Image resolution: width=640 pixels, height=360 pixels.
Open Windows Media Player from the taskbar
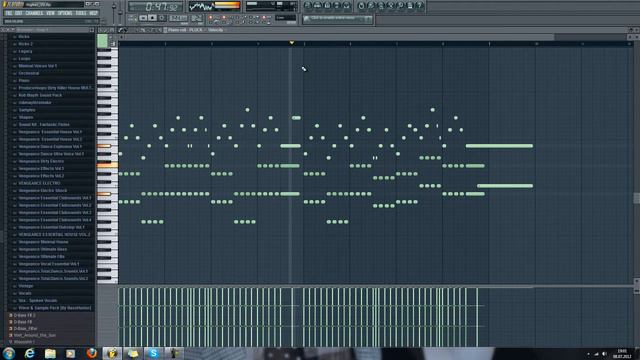coord(71,353)
